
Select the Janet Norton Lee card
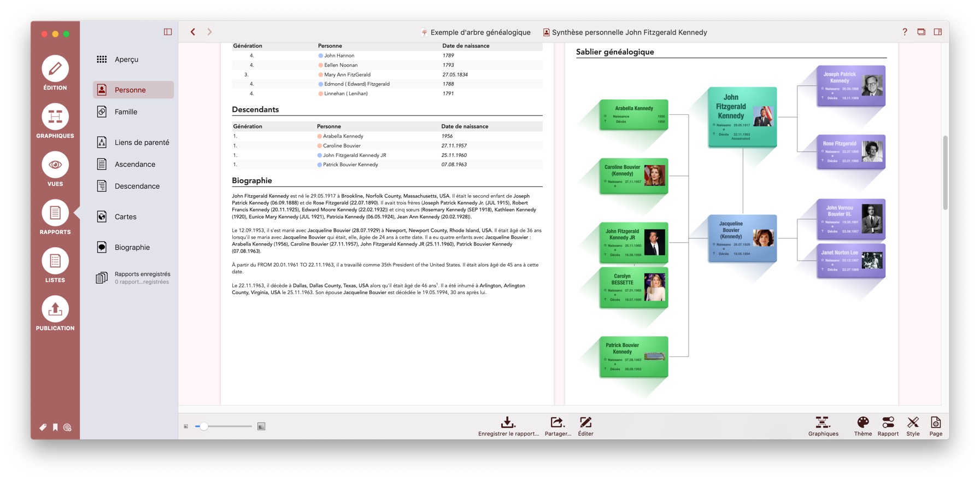click(851, 261)
